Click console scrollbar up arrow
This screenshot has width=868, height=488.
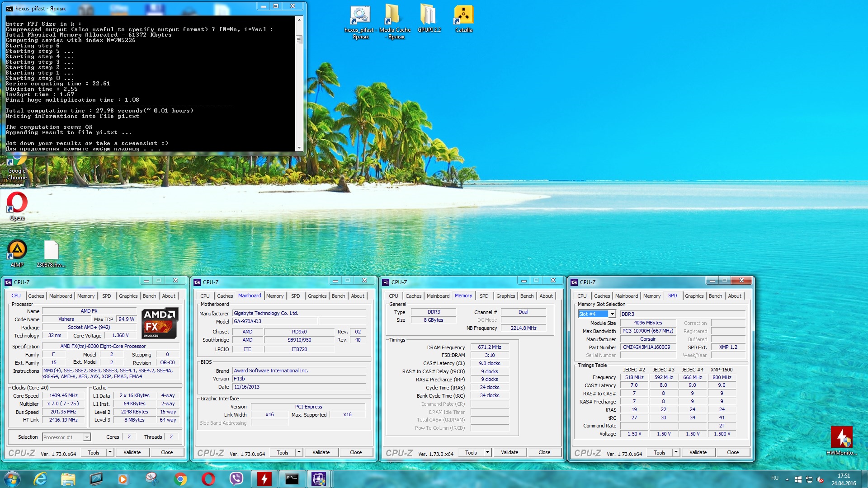(x=299, y=19)
